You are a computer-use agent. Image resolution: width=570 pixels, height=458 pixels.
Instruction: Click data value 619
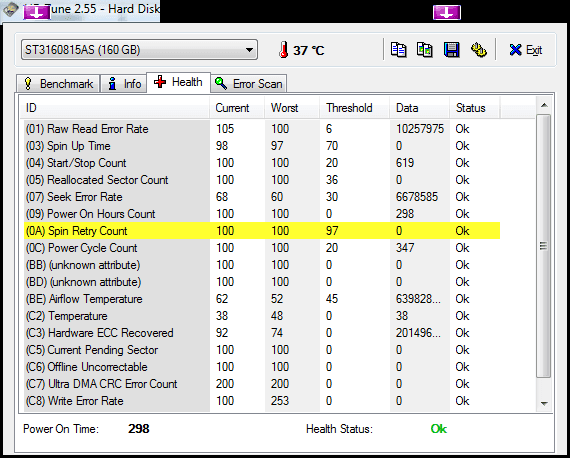(405, 163)
